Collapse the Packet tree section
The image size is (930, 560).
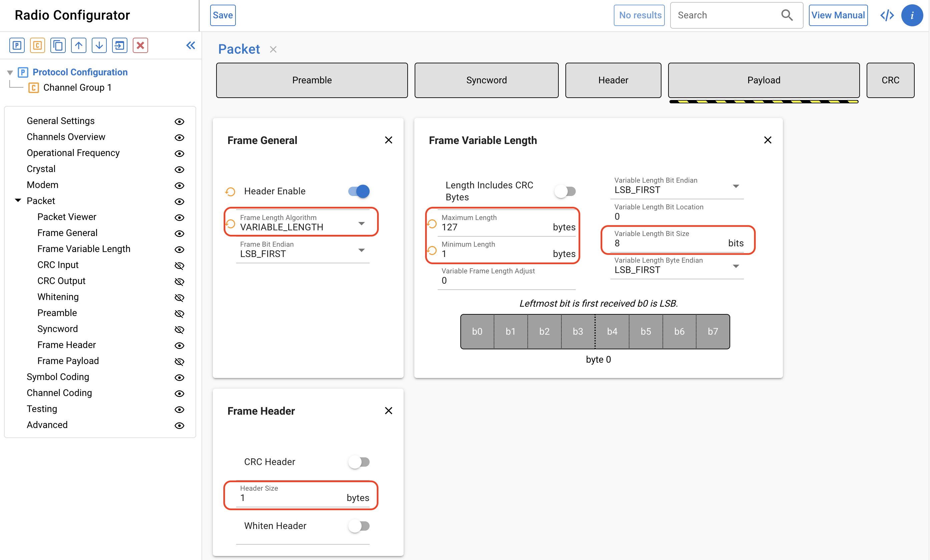(x=18, y=201)
